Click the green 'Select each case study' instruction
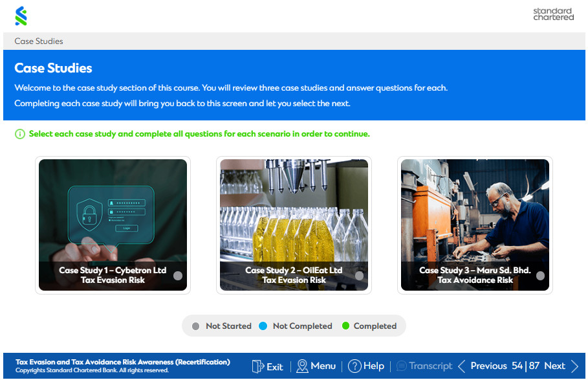Screen dimensions: 588x380 click(x=199, y=134)
